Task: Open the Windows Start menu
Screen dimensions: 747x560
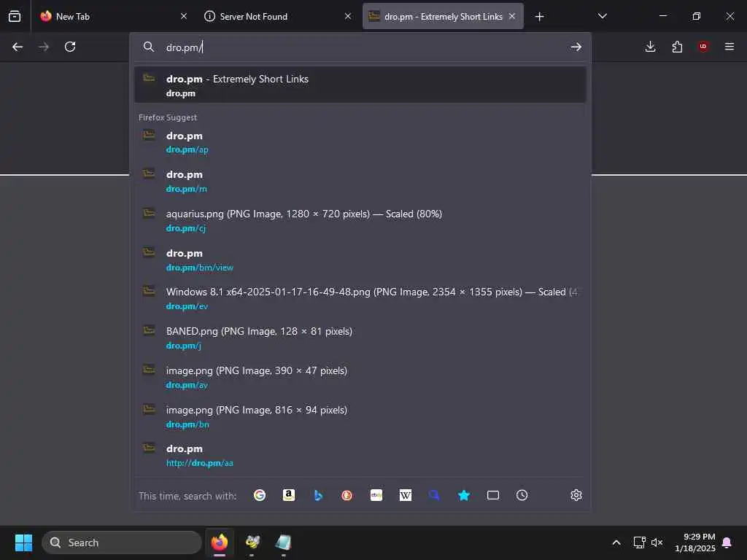Action: point(23,542)
